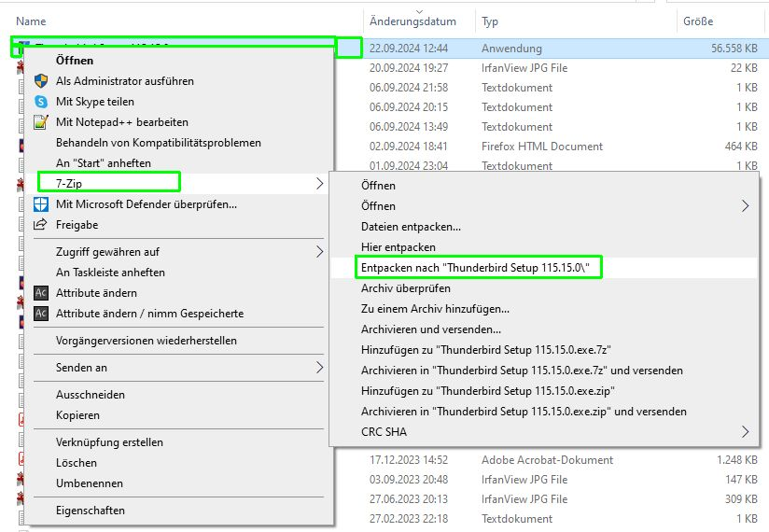Click date cell 03.09.2023 20:48
Image resolution: width=769 pixels, height=532 pixels.
tap(409, 480)
